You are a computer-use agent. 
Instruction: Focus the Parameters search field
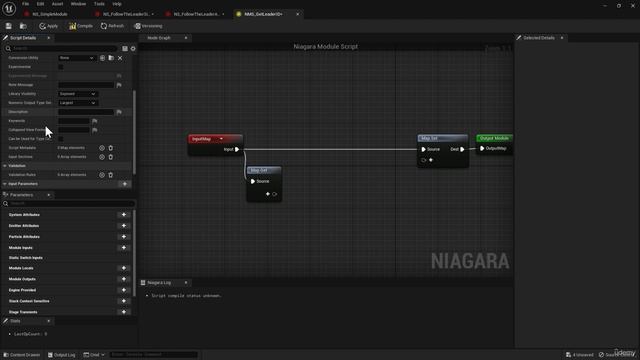tap(69, 203)
